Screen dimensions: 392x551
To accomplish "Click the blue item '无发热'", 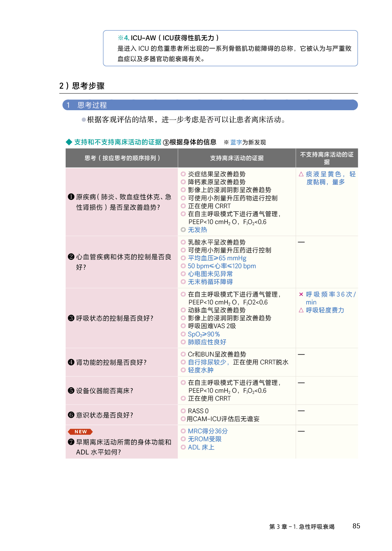I will point(197,230).
